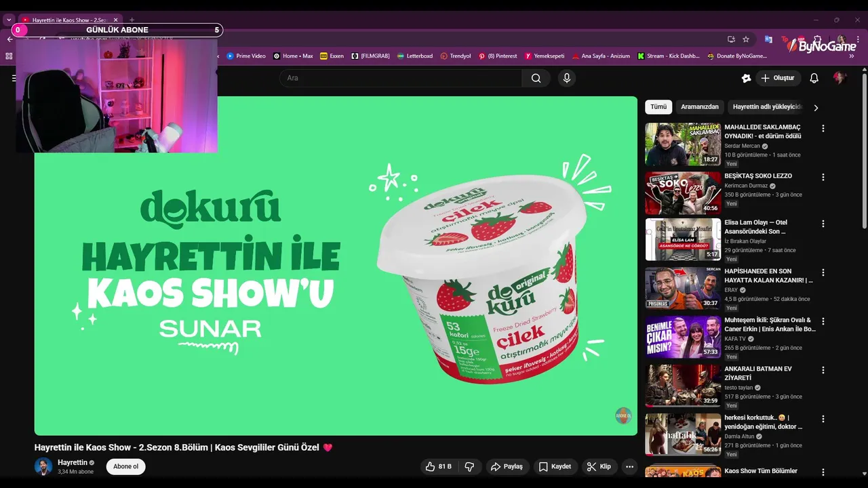Open the ANKARALI BATMAN EV ZİYARETİ thumbnail

[683, 386]
